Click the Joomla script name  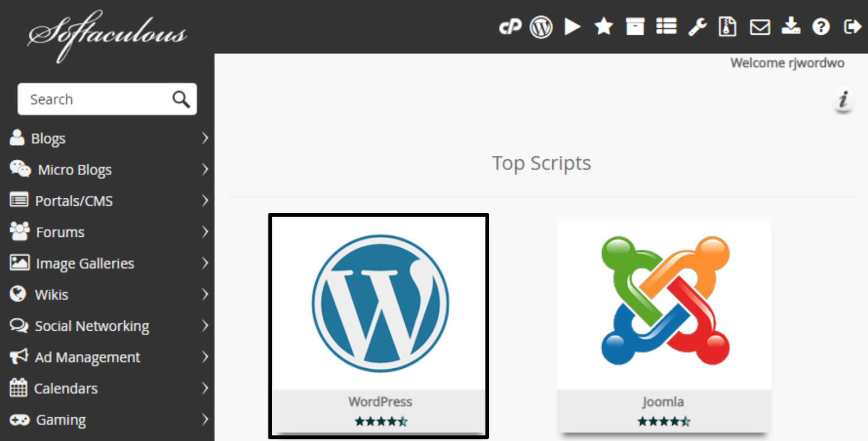point(663,402)
